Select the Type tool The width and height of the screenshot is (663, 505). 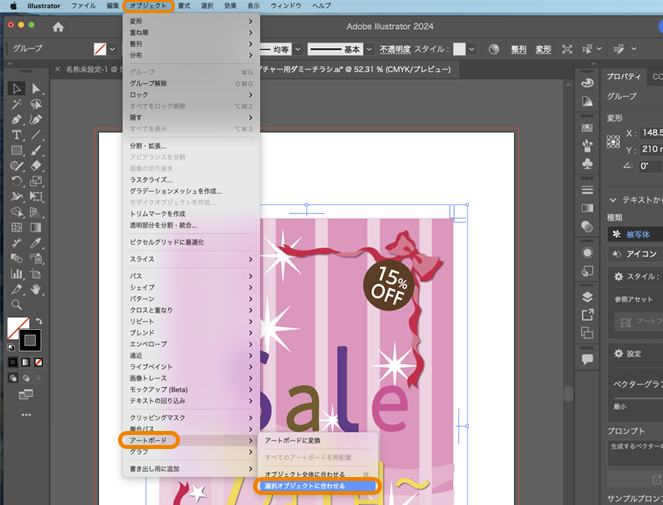[x=16, y=135]
